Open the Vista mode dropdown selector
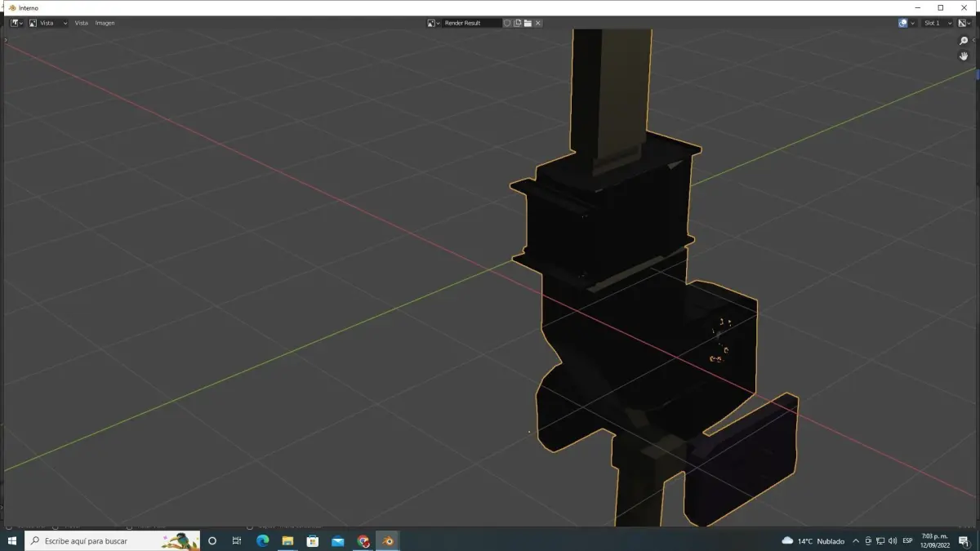 (48, 23)
